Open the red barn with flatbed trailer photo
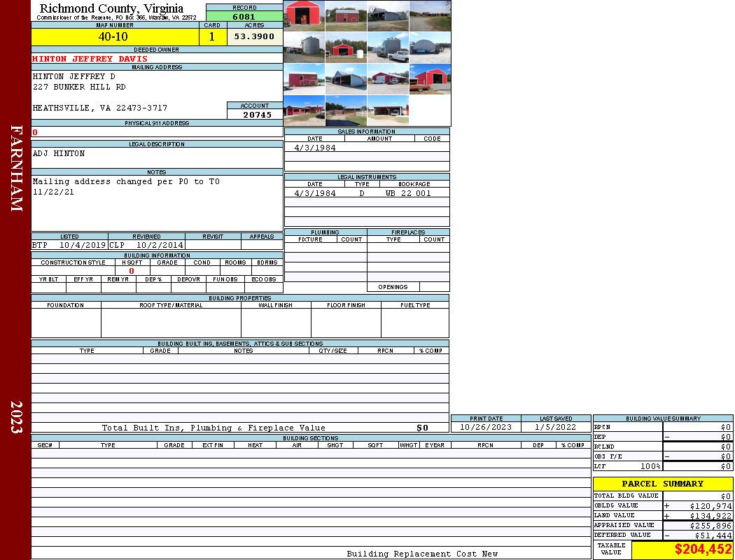This screenshot has width=735, height=560. pos(430,78)
